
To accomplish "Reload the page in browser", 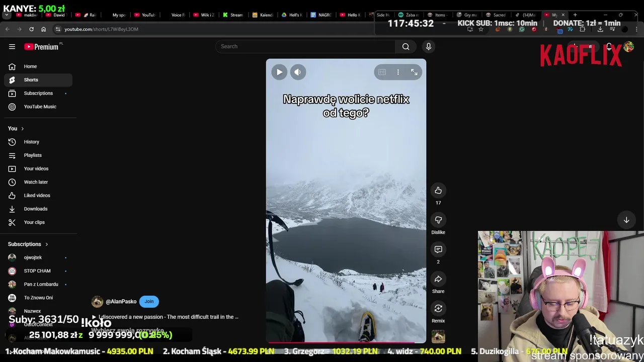I will (x=31, y=29).
